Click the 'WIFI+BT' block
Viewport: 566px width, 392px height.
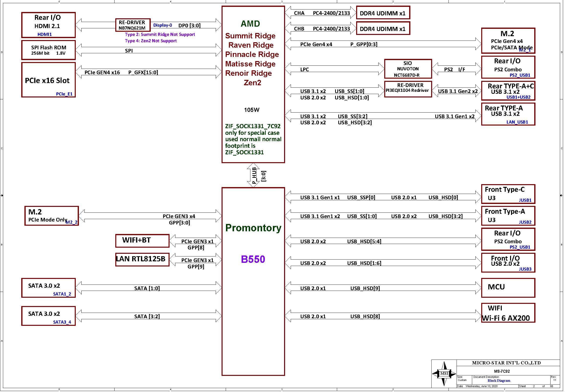point(142,241)
